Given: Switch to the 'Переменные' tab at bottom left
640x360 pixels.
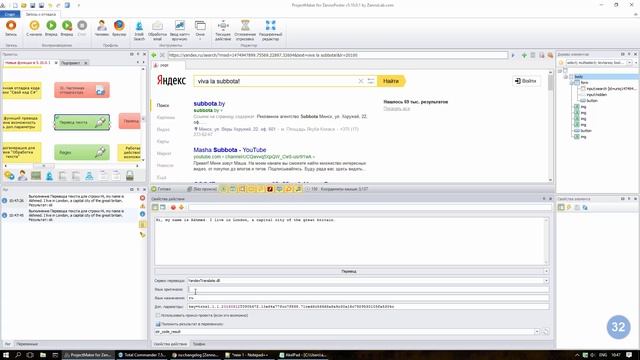Looking at the screenshot, I should coord(27,344).
